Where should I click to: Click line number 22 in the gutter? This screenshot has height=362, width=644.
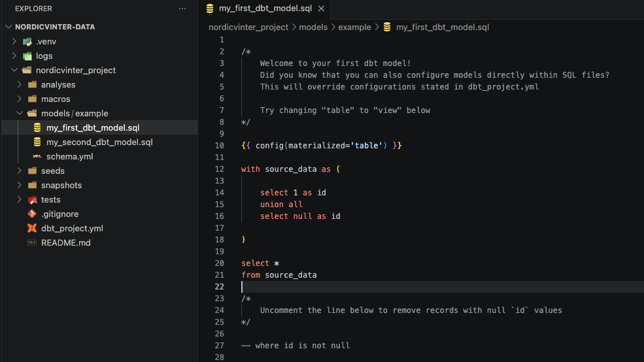(x=219, y=287)
